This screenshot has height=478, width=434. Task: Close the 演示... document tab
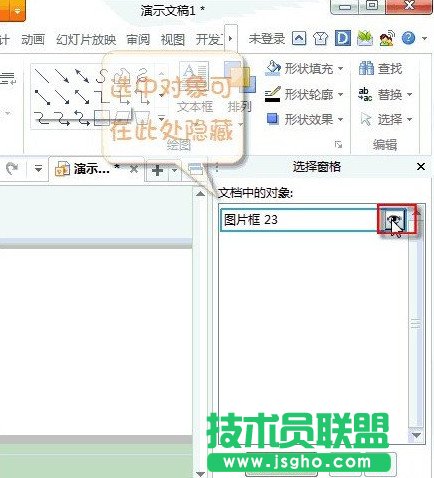pos(134,169)
